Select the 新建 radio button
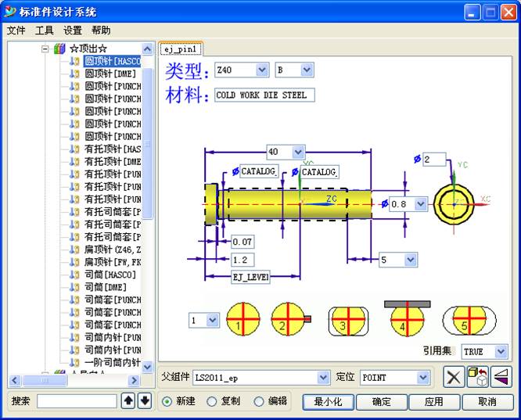 click(x=167, y=401)
